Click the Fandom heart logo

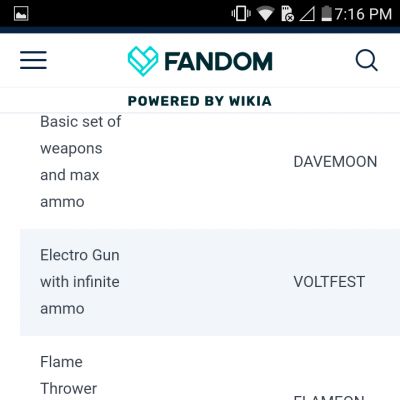pyautogui.click(x=143, y=61)
